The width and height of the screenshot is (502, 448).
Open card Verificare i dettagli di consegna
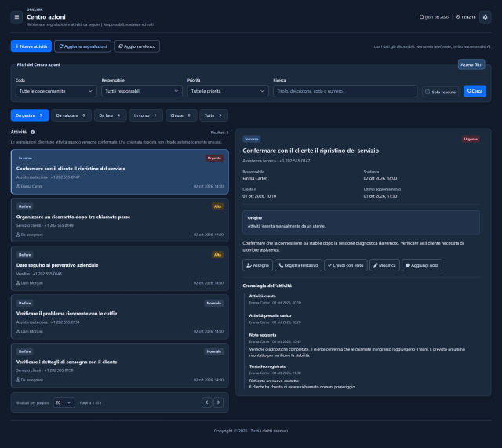tap(120, 365)
